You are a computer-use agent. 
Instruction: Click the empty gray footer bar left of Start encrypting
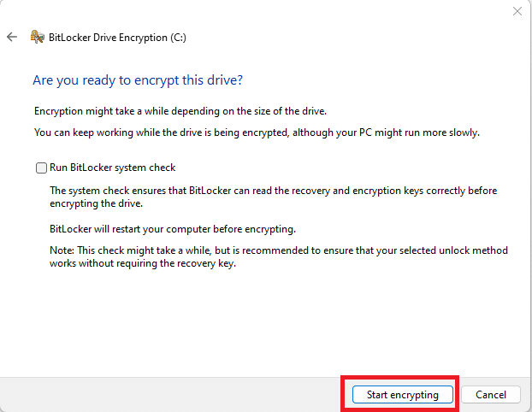click(169, 395)
